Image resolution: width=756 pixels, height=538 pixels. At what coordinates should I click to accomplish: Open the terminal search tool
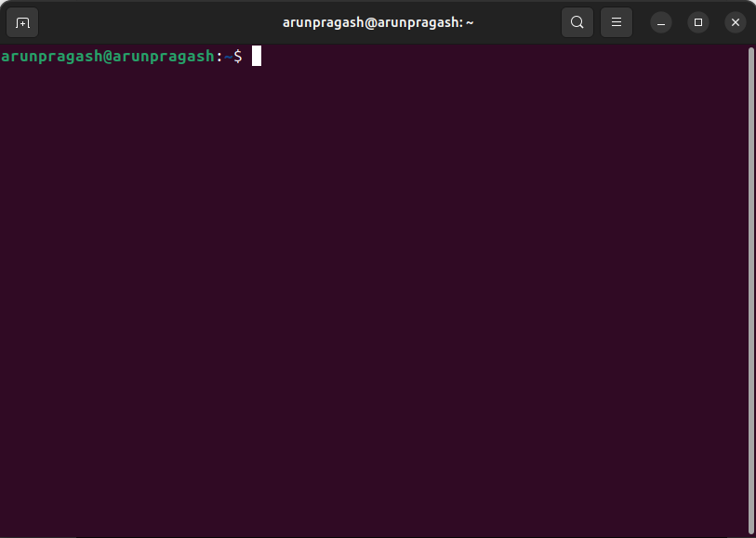[577, 22]
